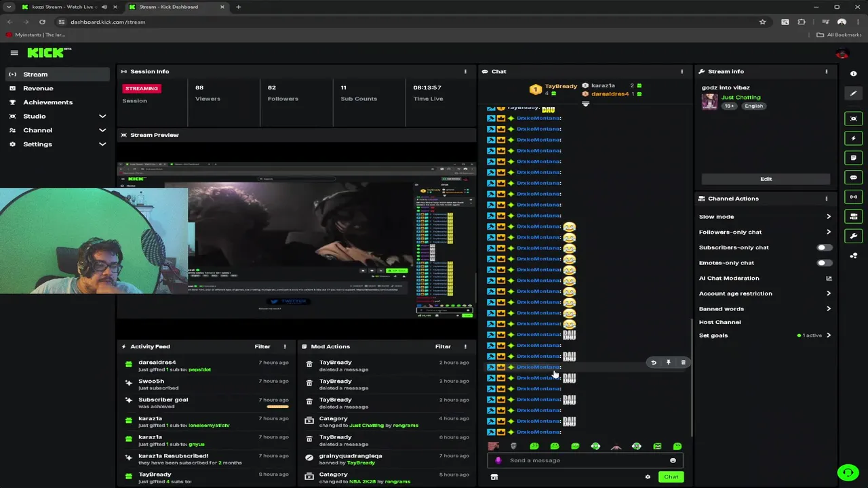Viewport: 868px width, 488px height.
Task: Open Chat panel options menu
Action: (682, 72)
